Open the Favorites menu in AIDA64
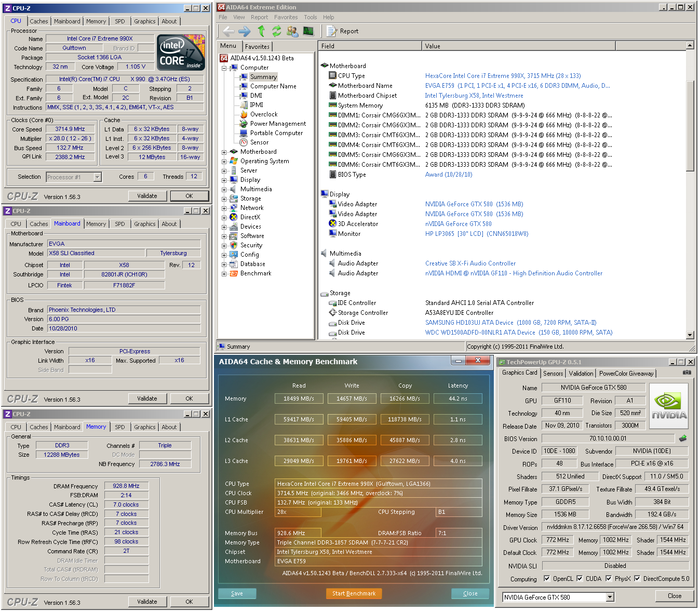Image resolution: width=700 pixels, height=611 pixels. click(x=286, y=17)
